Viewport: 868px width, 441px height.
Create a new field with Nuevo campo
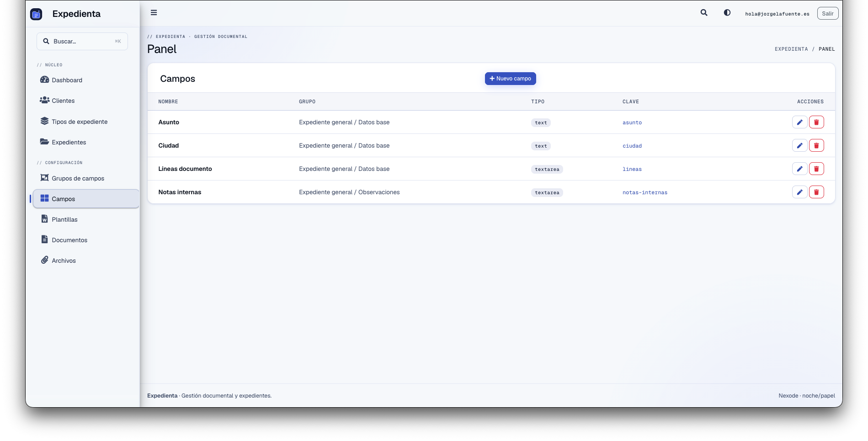(x=511, y=79)
